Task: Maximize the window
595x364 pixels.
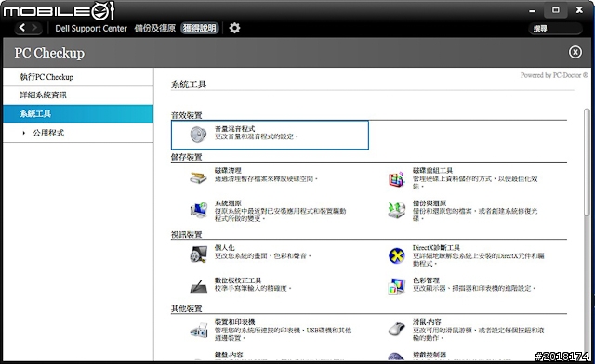Action: click(556, 10)
